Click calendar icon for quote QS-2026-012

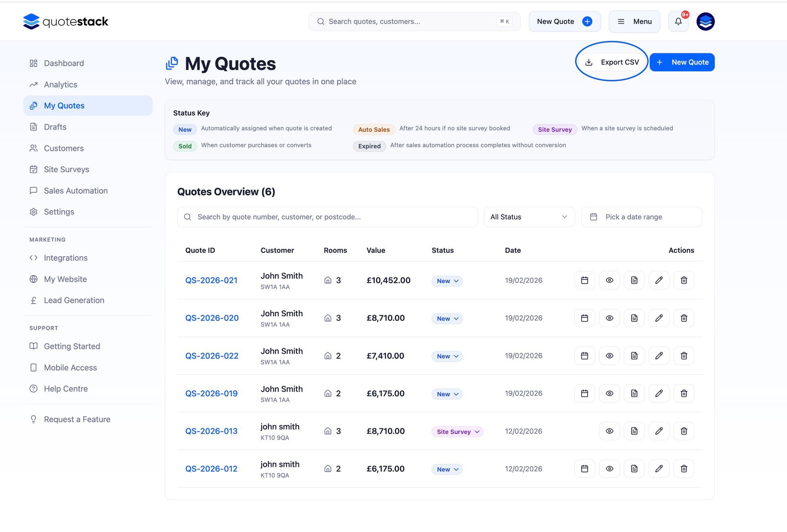585,469
